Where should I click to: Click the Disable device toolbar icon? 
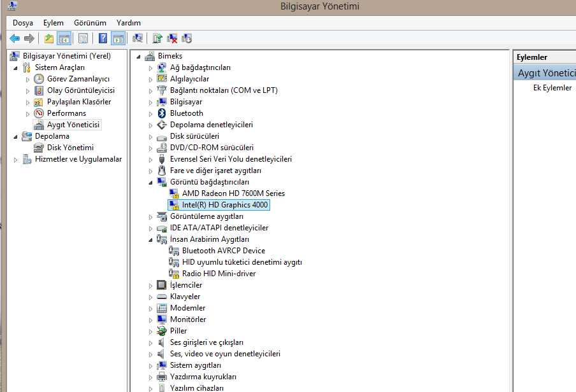(x=187, y=38)
